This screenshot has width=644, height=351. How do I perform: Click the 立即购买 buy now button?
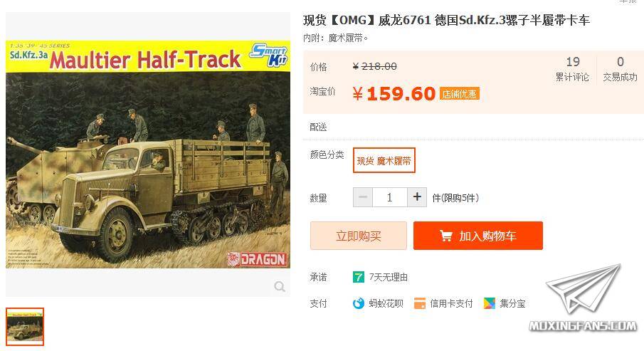(x=359, y=236)
